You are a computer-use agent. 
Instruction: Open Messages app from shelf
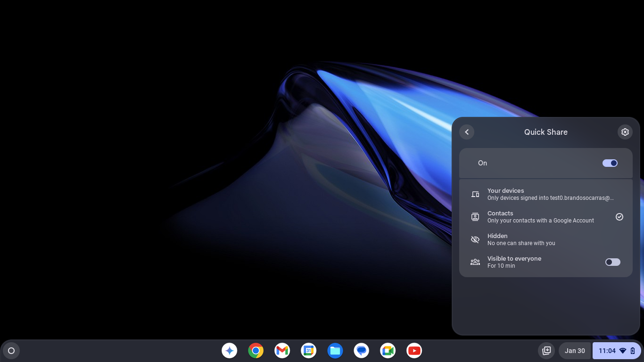(x=362, y=350)
